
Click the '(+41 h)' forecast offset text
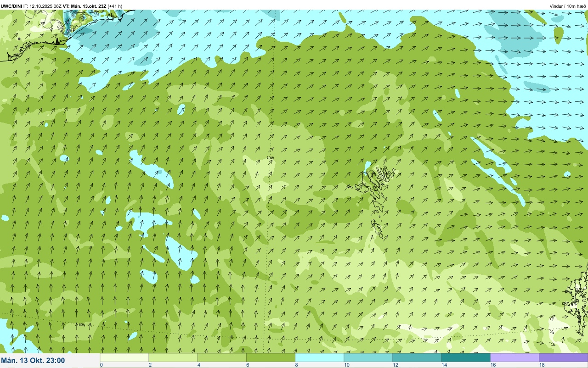pyautogui.click(x=115, y=6)
